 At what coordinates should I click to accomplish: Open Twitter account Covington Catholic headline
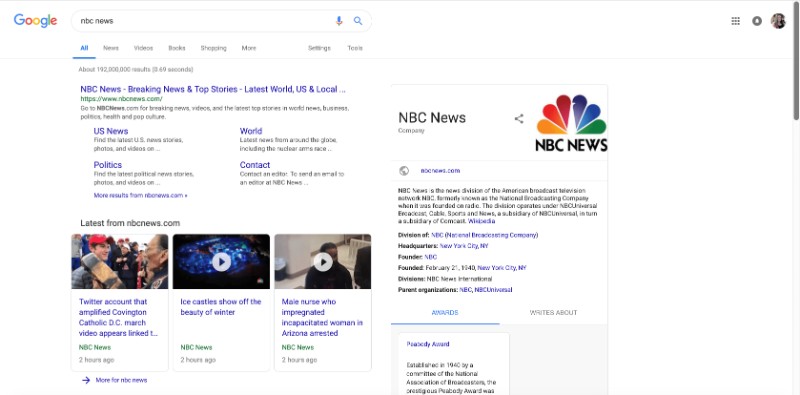coord(118,317)
